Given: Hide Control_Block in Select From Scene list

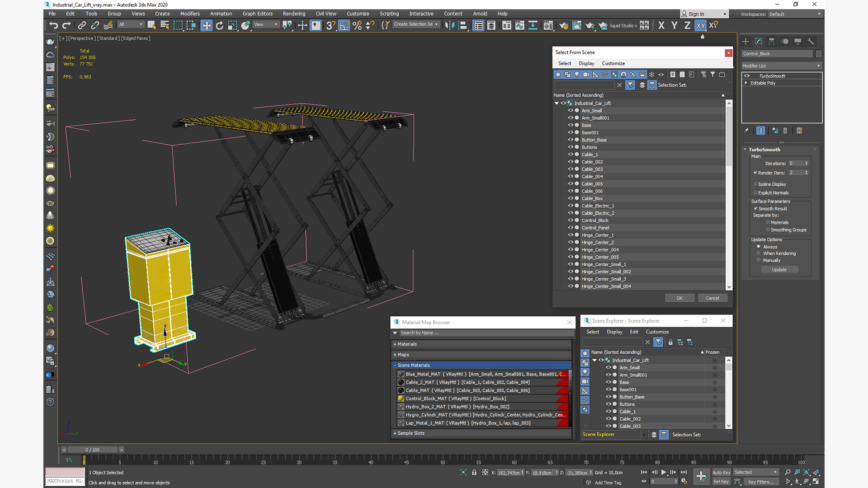Looking at the screenshot, I should (x=571, y=220).
